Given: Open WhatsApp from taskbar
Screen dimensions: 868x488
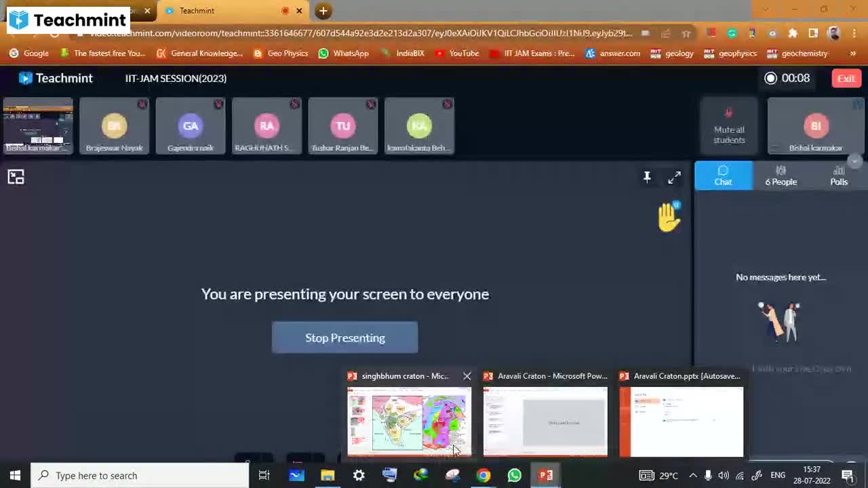Looking at the screenshot, I should pos(514,475).
